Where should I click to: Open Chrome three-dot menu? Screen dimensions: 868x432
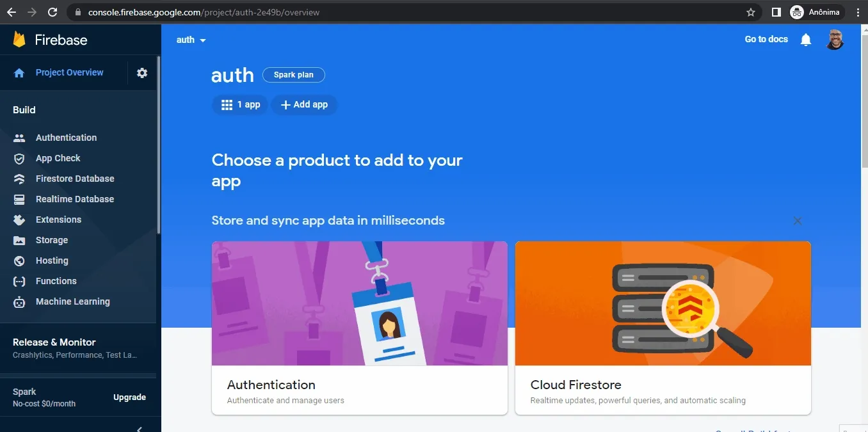pyautogui.click(x=858, y=12)
